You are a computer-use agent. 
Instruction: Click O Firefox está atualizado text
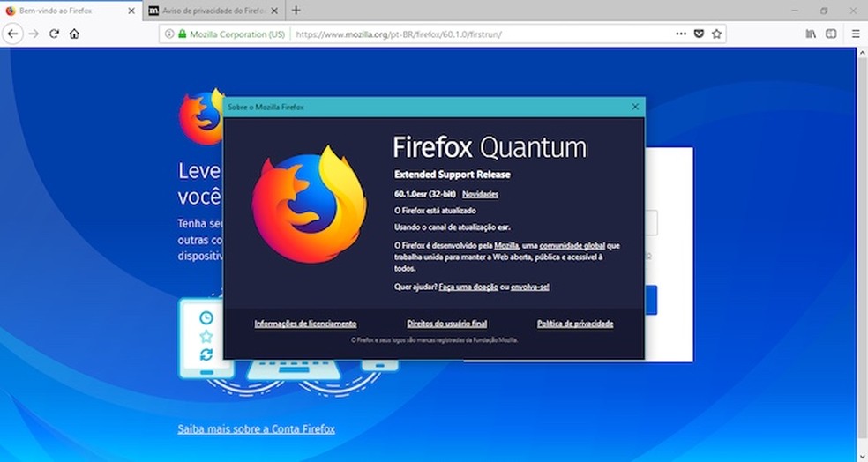435,211
